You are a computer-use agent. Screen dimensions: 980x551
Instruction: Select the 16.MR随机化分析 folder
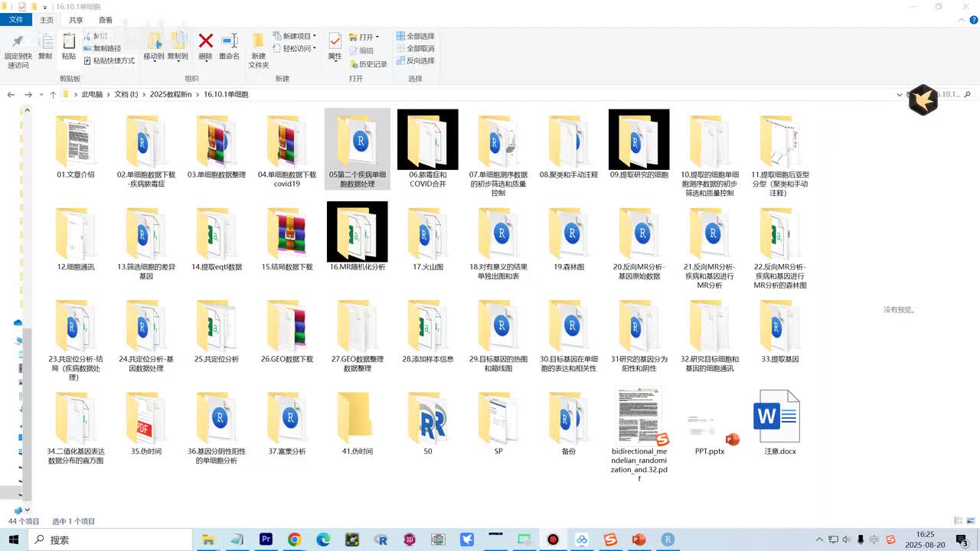point(358,237)
